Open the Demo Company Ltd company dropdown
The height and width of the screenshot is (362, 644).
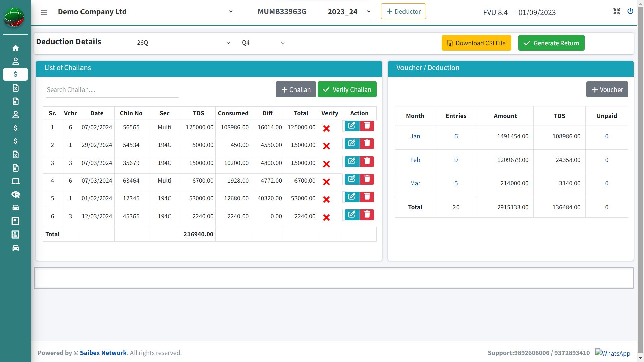(146, 12)
